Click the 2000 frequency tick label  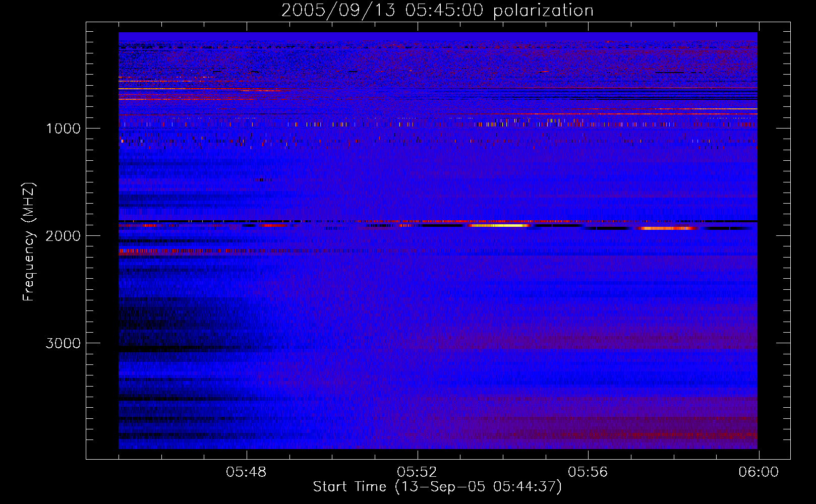[x=63, y=236]
